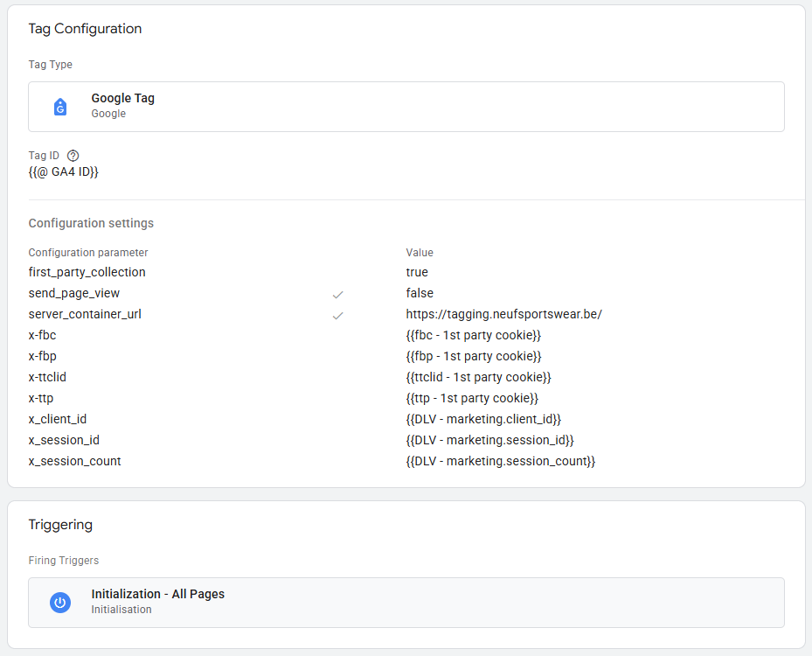Click the Google Tag blue tag icon
The width and height of the screenshot is (812, 656).
(60, 107)
